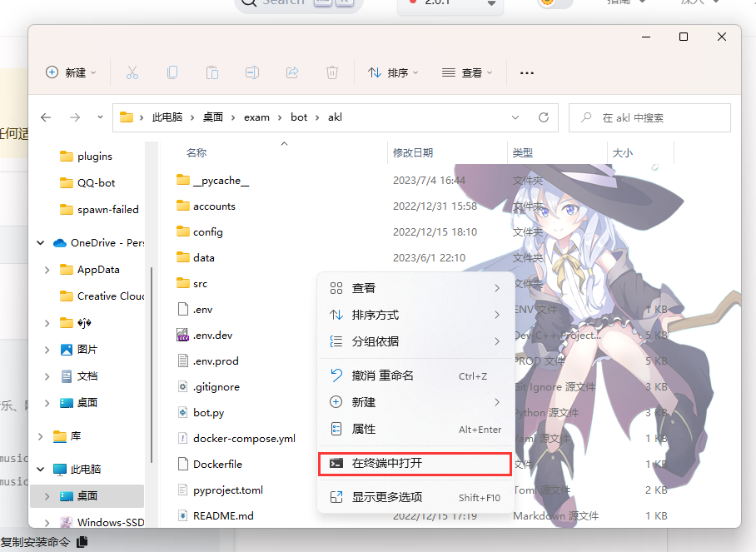
Task: Select the docker-compose.yml file icon
Action: pos(182,438)
